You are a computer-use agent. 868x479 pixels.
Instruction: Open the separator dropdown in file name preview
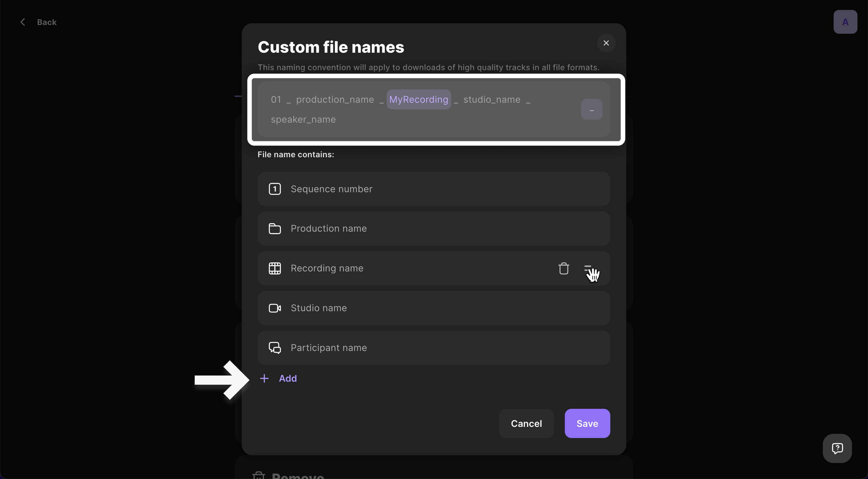592,109
